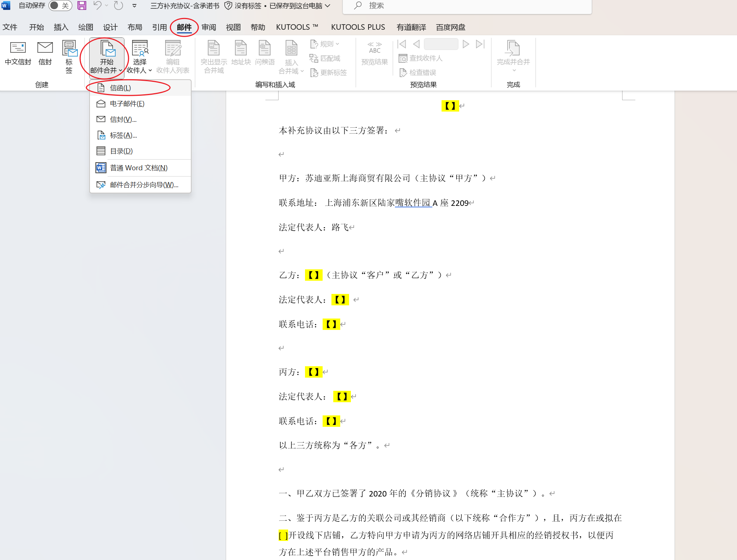The image size is (737, 560).
Task: Choose 电子邮件(E) from the menu
Action: (x=140, y=104)
